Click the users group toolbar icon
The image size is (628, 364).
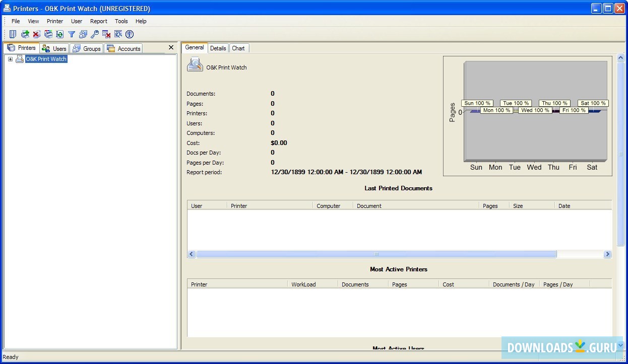pyautogui.click(x=83, y=34)
